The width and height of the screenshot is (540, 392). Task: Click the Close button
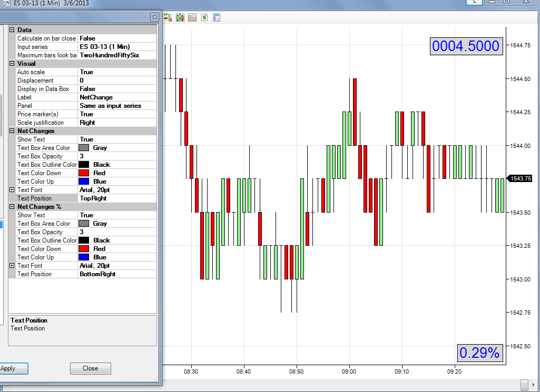click(x=90, y=368)
